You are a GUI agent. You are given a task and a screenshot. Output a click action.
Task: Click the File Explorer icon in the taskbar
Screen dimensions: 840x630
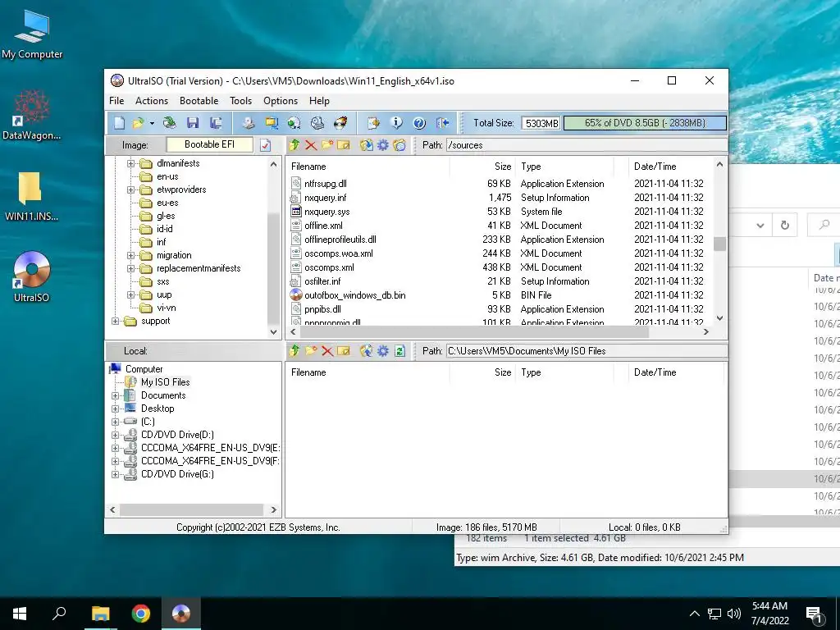point(100,614)
